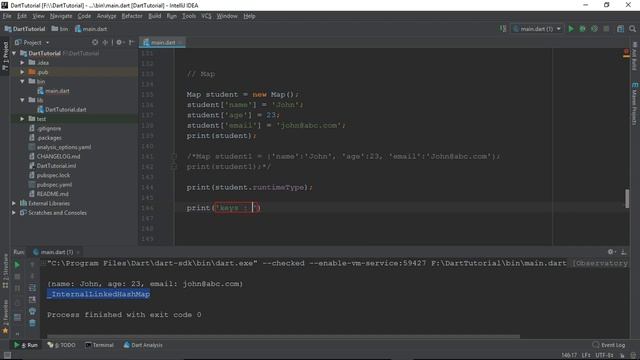Open the Terminal tool window
This screenshot has height=360, width=640.
pos(99,345)
